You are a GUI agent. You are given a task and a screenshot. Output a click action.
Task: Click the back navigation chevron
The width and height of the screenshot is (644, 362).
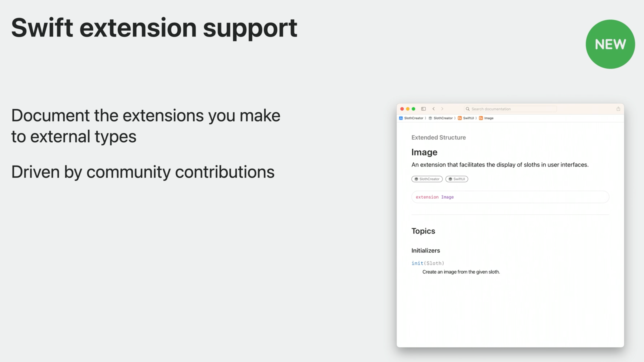point(434,109)
